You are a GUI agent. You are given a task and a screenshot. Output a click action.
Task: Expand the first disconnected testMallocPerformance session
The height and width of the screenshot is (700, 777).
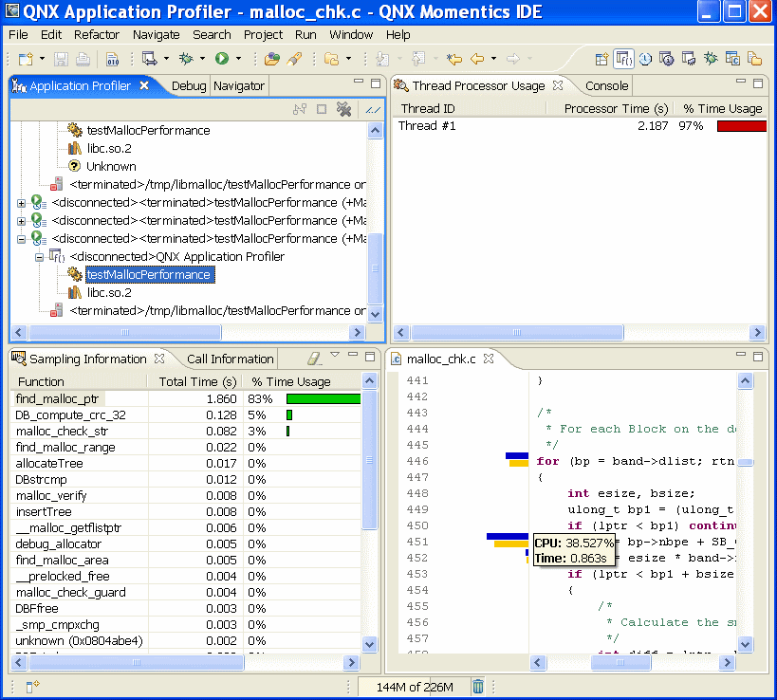tap(21, 203)
